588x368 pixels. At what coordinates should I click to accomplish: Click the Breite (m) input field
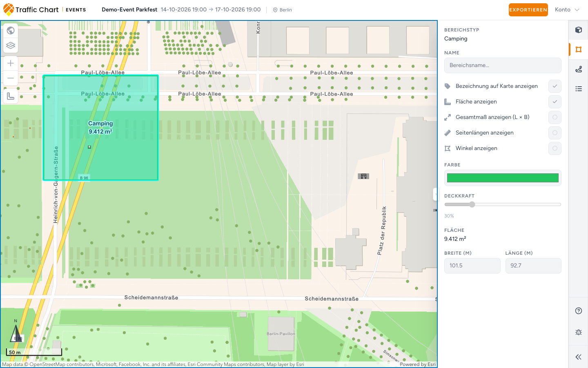(x=472, y=266)
